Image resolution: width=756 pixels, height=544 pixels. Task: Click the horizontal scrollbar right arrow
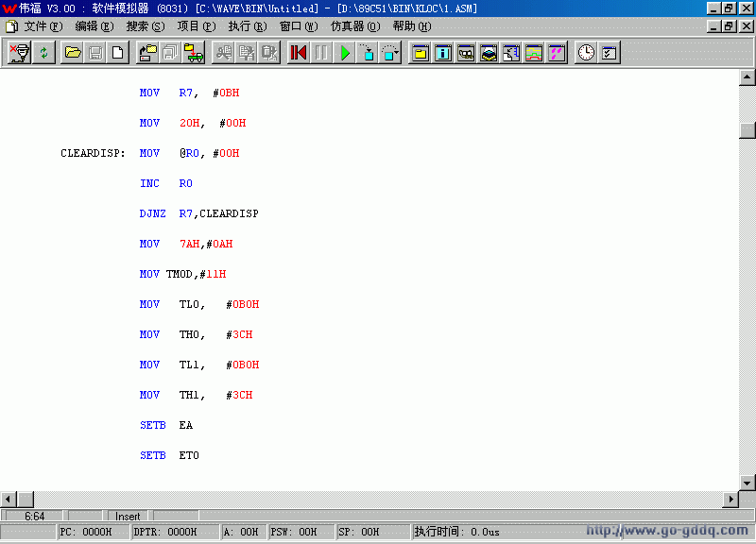coord(730,500)
